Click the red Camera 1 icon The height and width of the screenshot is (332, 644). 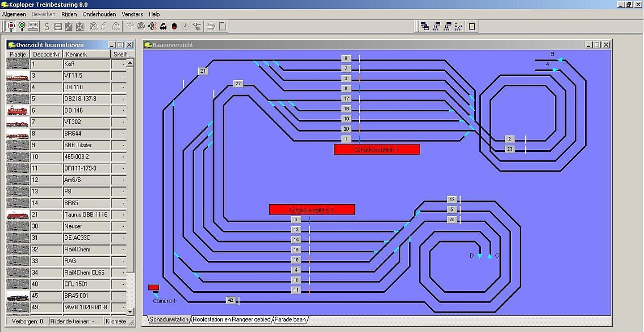coord(153,288)
